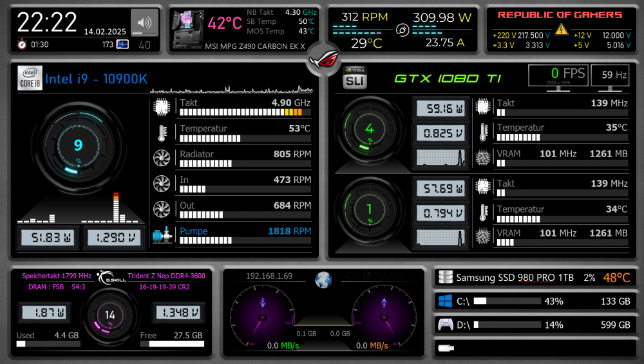Click the USB drive icon

444,349
